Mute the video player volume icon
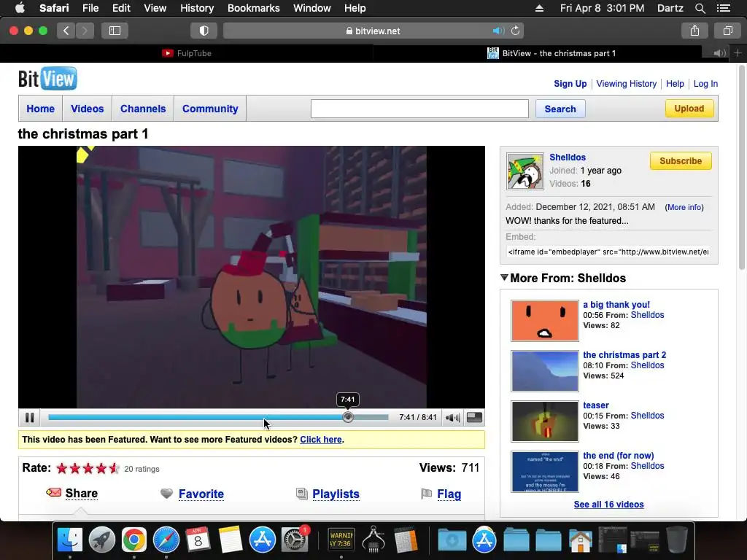 point(452,418)
